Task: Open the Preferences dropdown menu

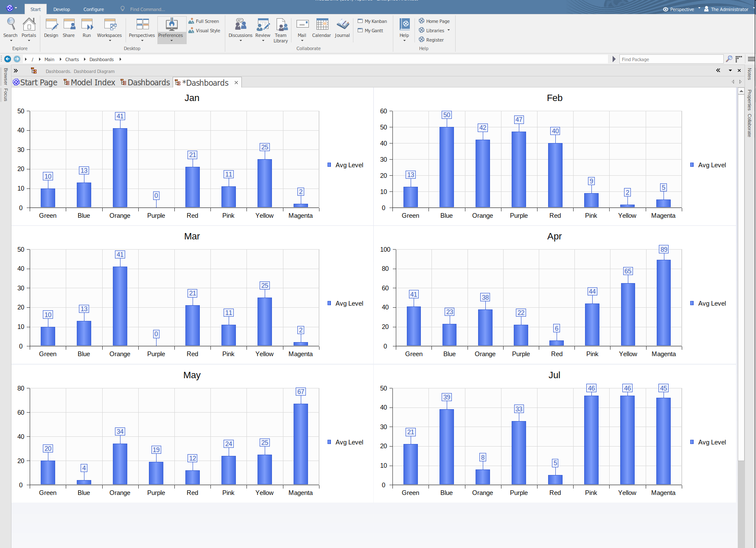Action: (x=171, y=30)
